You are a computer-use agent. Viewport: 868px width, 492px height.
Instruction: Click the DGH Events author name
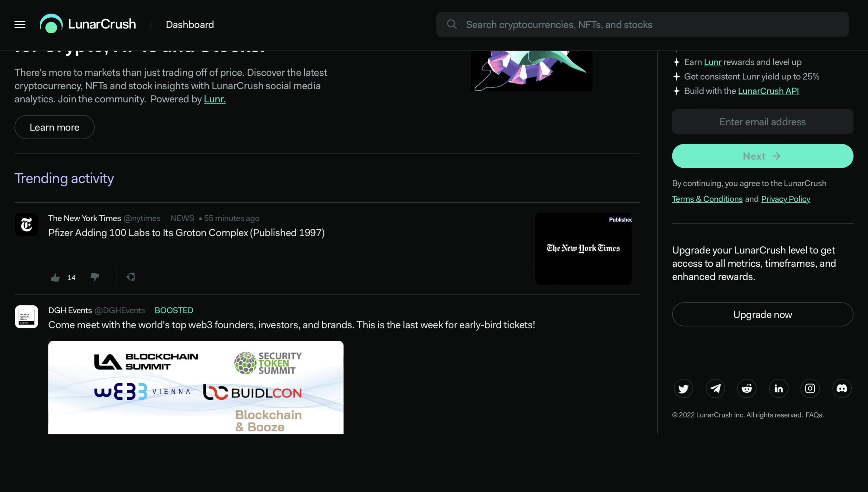pos(70,310)
